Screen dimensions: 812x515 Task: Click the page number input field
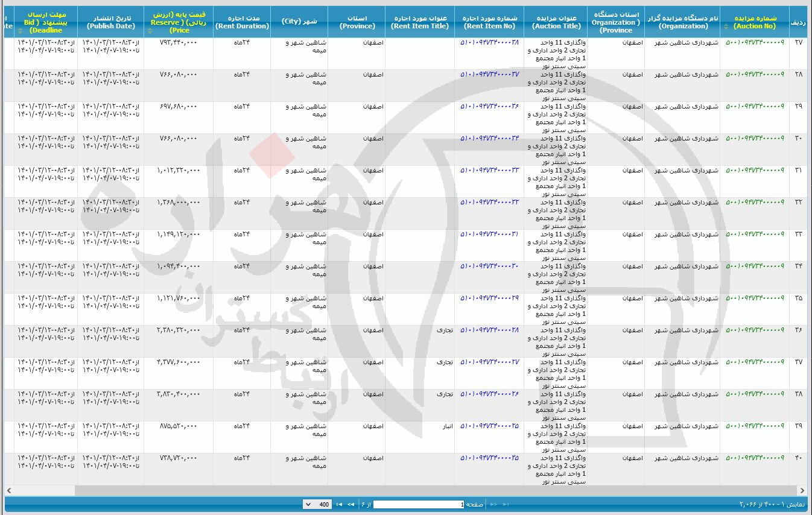coord(419,504)
